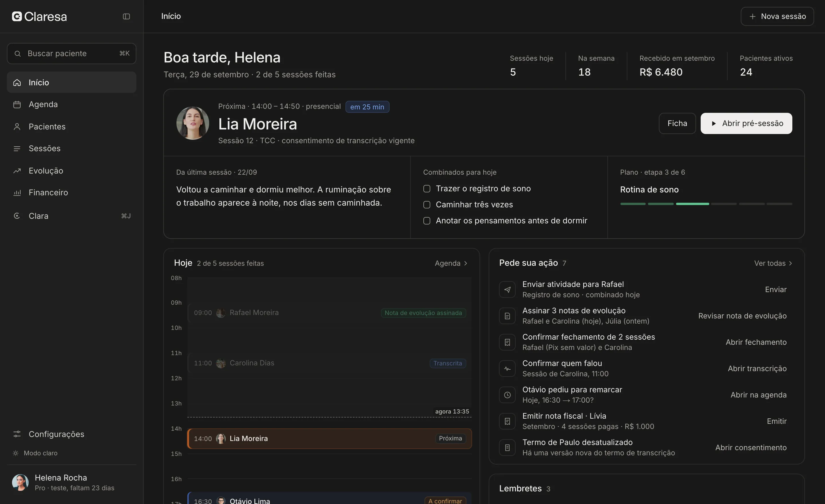Click Abrir transcrição action
This screenshot has width=825, height=504.
757,369
